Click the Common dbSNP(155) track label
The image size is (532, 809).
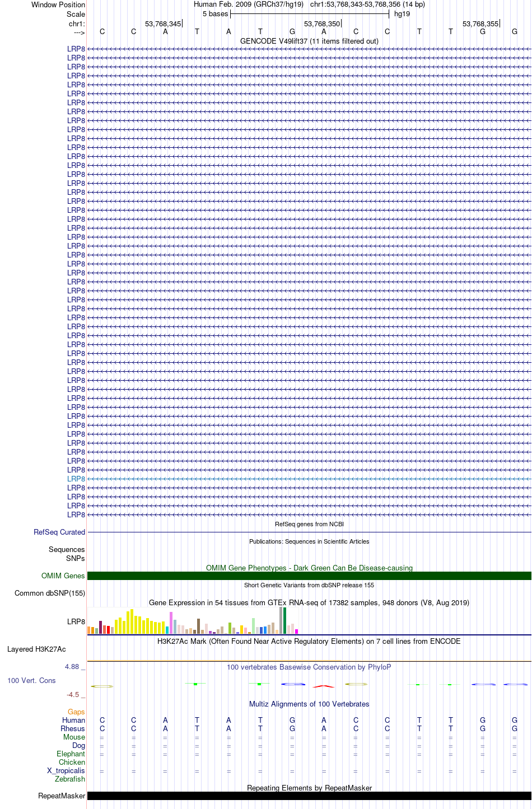pyautogui.click(x=50, y=593)
